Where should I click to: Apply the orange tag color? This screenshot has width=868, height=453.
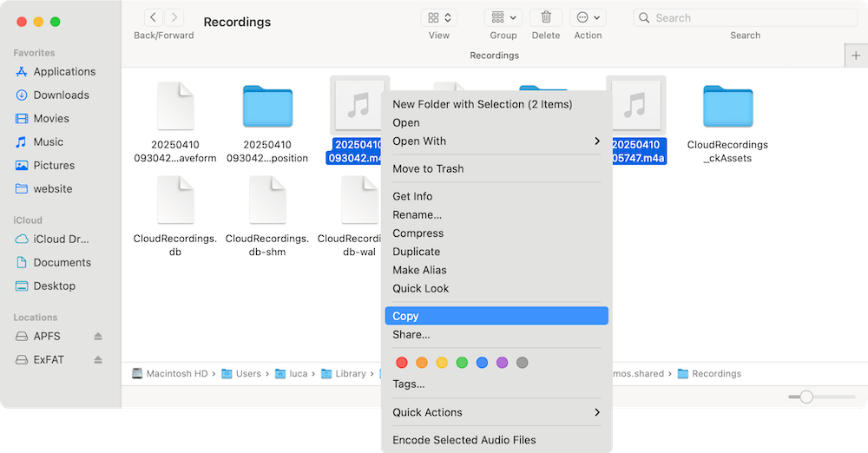(422, 363)
